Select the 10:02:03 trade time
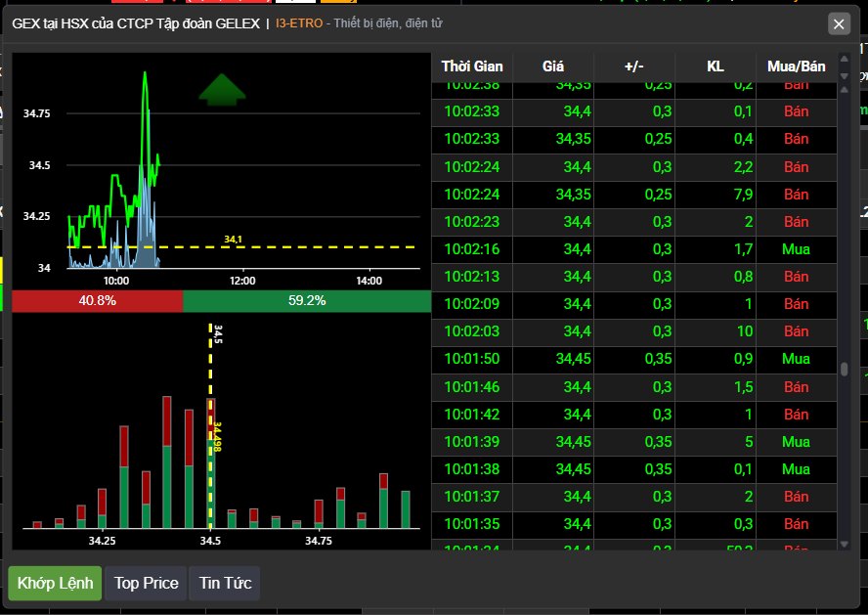This screenshot has height=615, width=868. [472, 331]
